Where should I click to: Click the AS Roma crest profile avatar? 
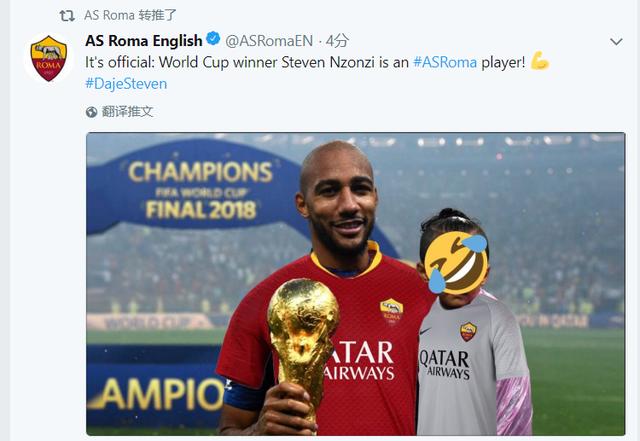[49, 58]
